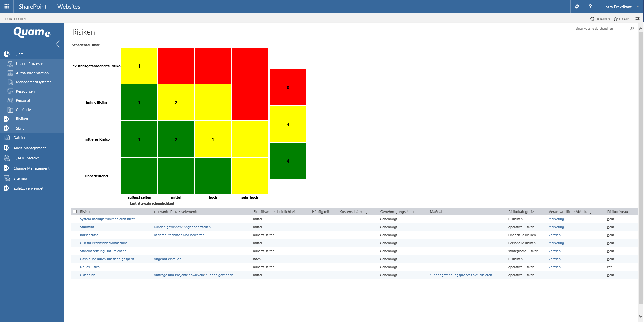
Task: Collapse the sidebar with the chevron arrow
Action: (x=58, y=44)
